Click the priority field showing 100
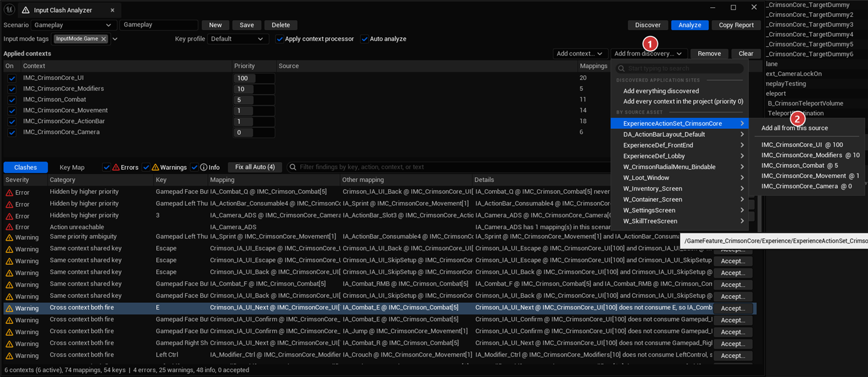868x377 pixels. point(254,78)
